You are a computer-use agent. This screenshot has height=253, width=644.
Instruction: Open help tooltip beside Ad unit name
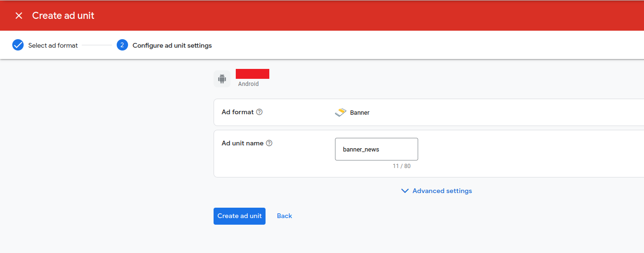click(269, 143)
